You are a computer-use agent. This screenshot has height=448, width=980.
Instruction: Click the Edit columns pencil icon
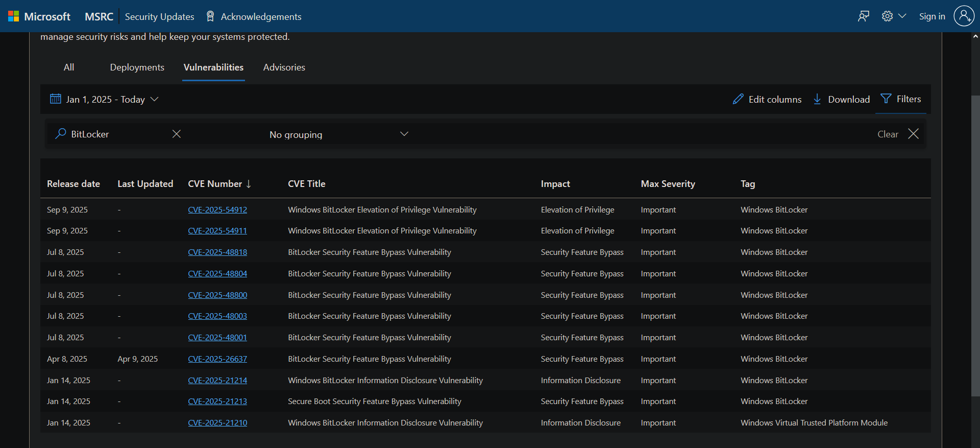[x=738, y=99]
